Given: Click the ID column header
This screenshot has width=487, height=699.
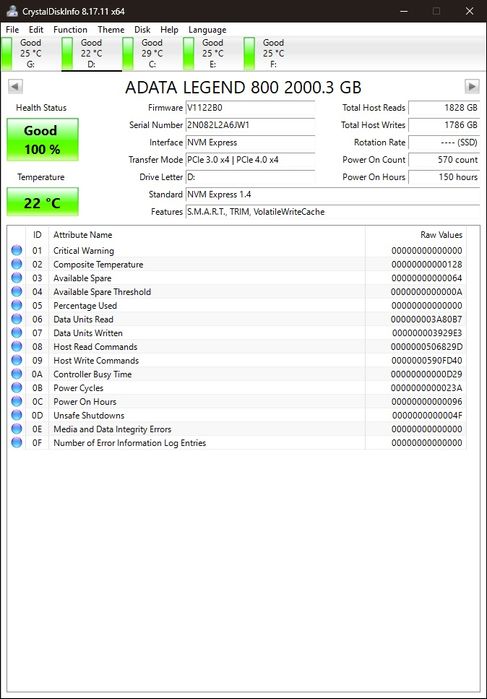Looking at the screenshot, I should point(37,235).
